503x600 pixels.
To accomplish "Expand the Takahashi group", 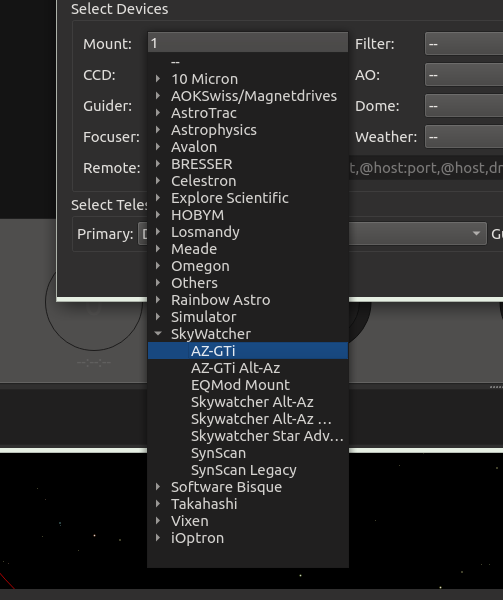I will 158,504.
